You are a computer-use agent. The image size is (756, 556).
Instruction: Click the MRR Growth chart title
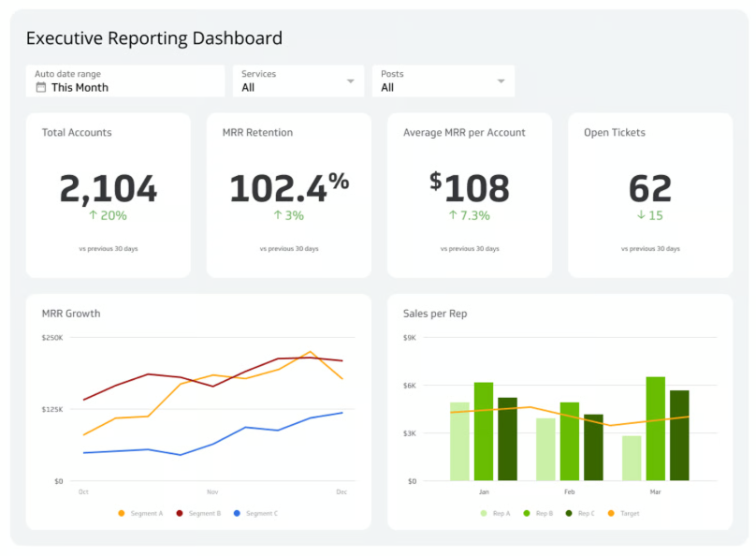point(71,314)
